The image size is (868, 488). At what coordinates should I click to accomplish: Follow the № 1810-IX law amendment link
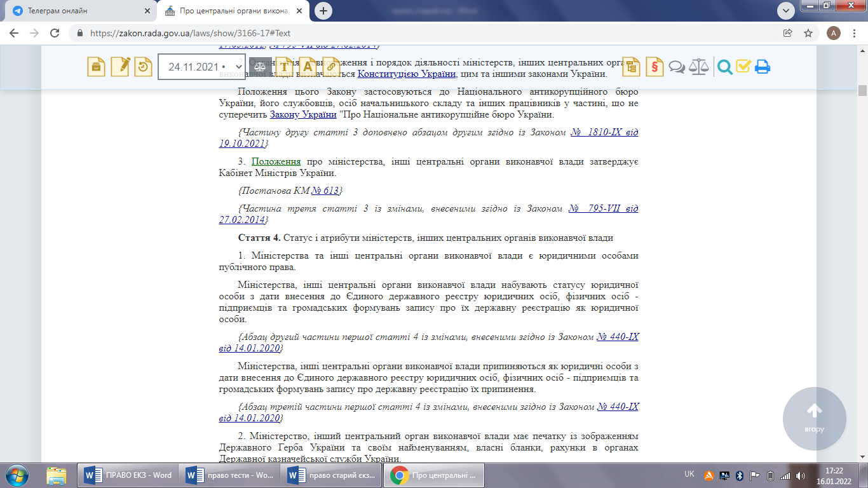[603, 132]
